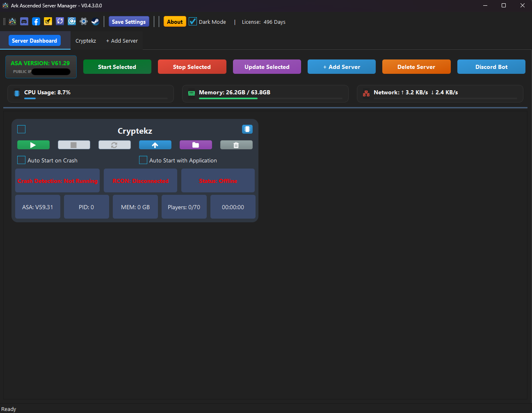Open the Discord Bot button
This screenshot has height=413, width=532.
[x=491, y=67]
